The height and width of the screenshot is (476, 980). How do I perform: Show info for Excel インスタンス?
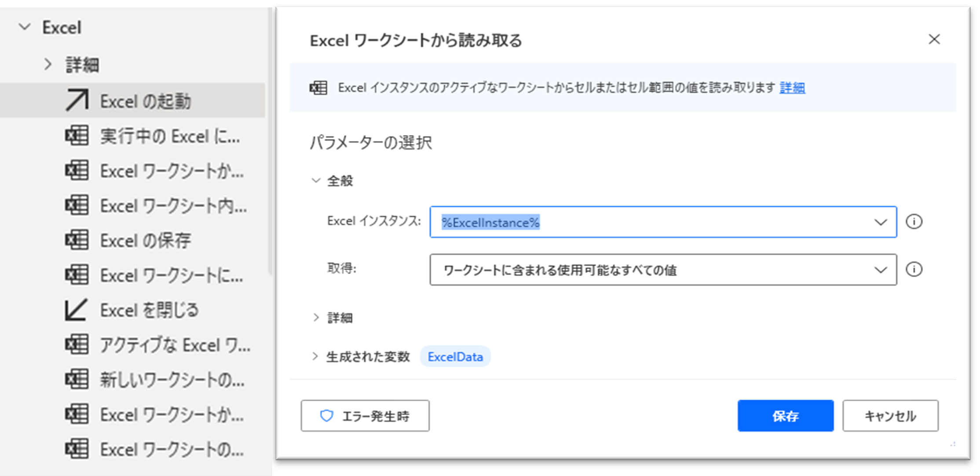coord(914,221)
